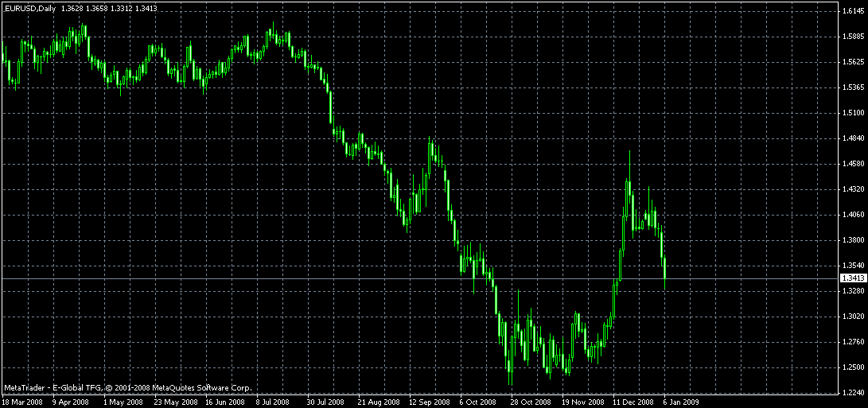Click the 16 Jun 2008 date label
The image size is (868, 408).
click(x=226, y=402)
